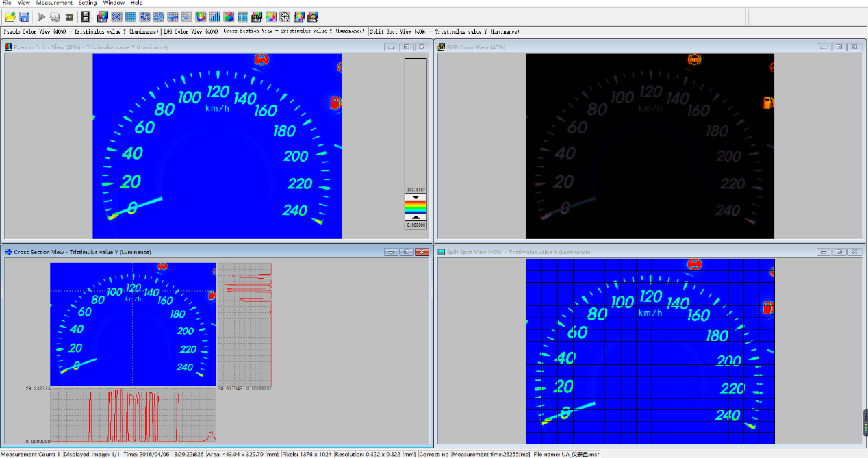
Task: Click the gray play arrow toolbar icon
Action: [41, 16]
